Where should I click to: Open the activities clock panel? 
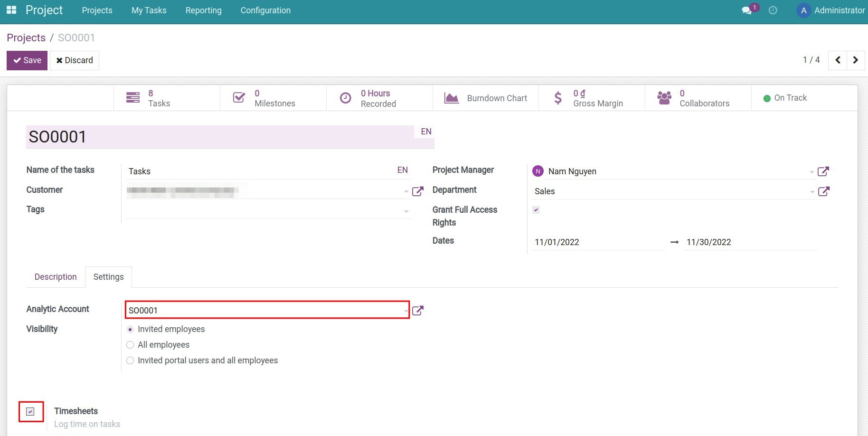(x=773, y=10)
